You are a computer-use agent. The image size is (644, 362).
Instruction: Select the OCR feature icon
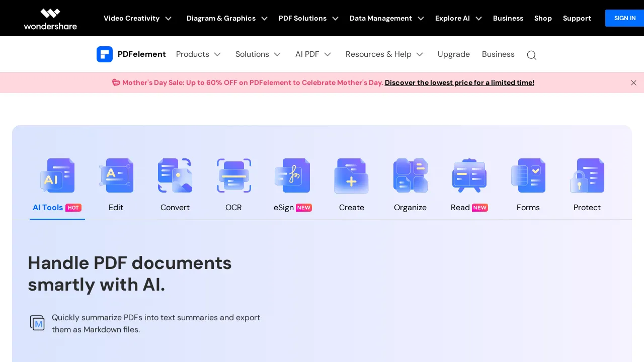pyautogui.click(x=234, y=175)
